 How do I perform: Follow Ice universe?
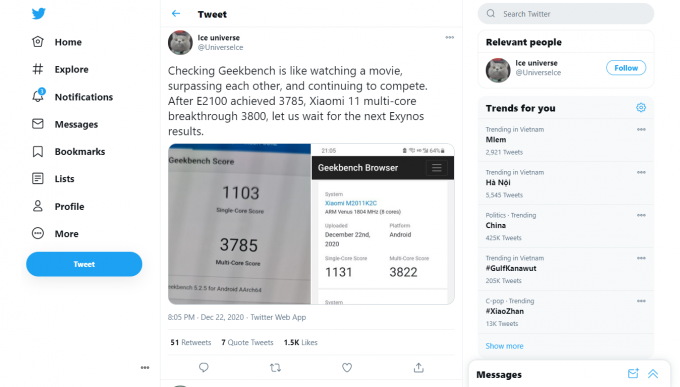pos(626,68)
